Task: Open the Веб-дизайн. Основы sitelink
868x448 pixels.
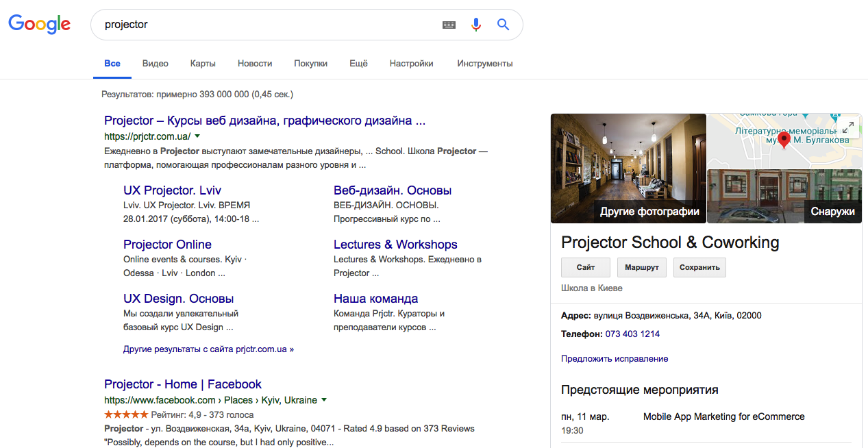Action: coord(393,190)
